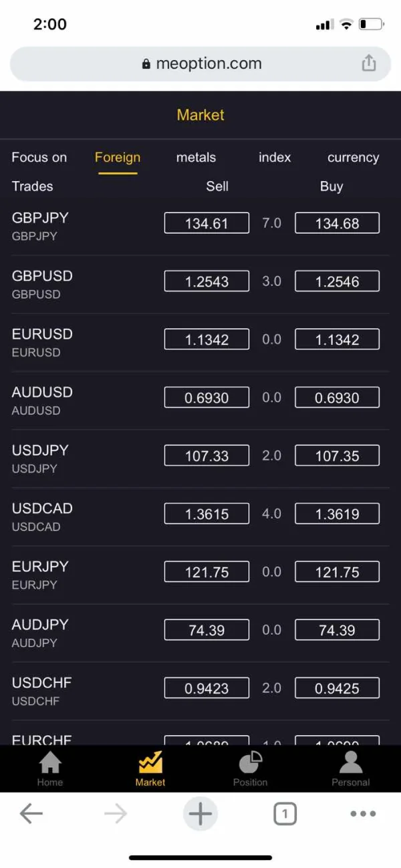Select the metals tab
Image resolution: width=401 pixels, height=868 pixels.
[x=196, y=158]
